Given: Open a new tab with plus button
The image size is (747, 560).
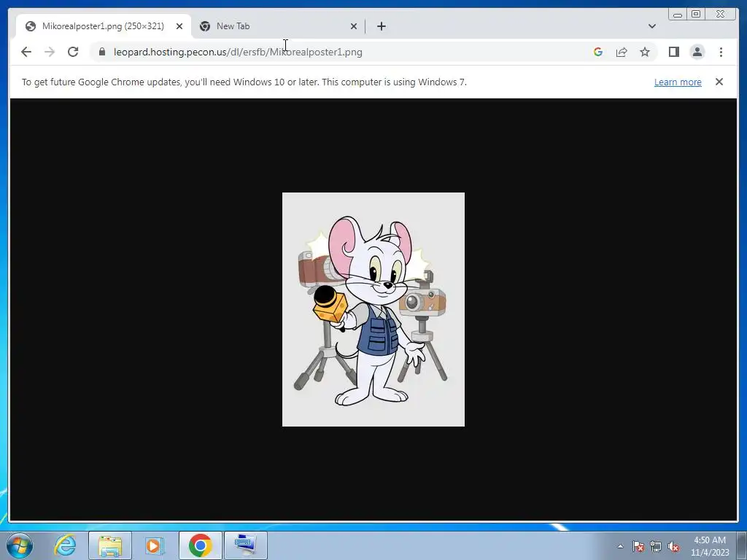Looking at the screenshot, I should coord(381,26).
